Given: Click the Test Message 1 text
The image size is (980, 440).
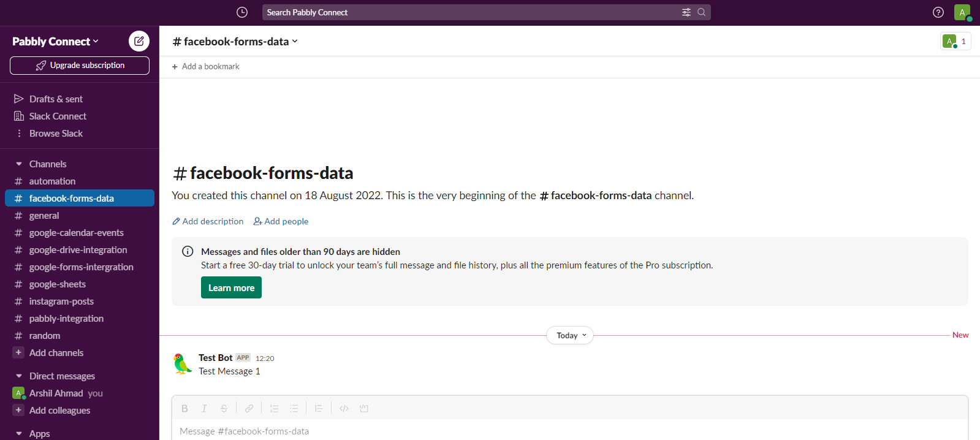Looking at the screenshot, I should pyautogui.click(x=229, y=371).
